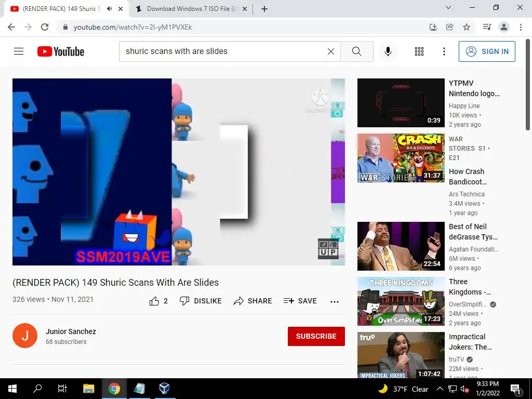Open the SHARE dialog

[252, 301]
